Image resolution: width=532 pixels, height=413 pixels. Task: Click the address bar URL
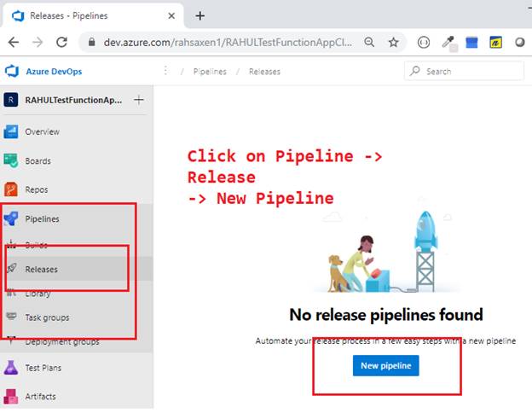pyautogui.click(x=228, y=43)
